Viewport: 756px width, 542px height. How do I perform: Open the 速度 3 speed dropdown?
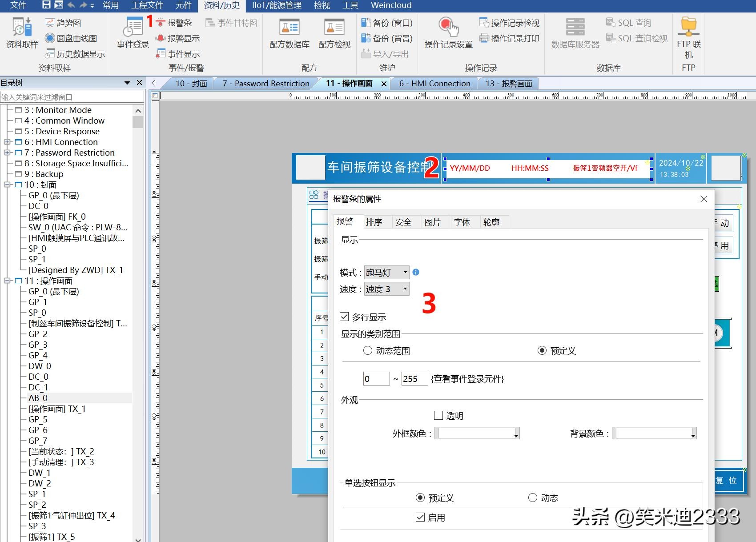[x=386, y=289]
